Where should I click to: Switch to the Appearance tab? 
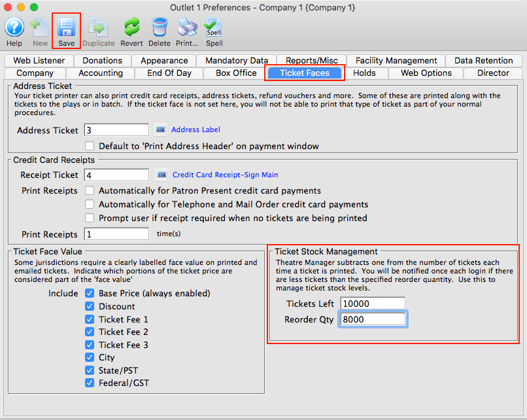tap(164, 61)
